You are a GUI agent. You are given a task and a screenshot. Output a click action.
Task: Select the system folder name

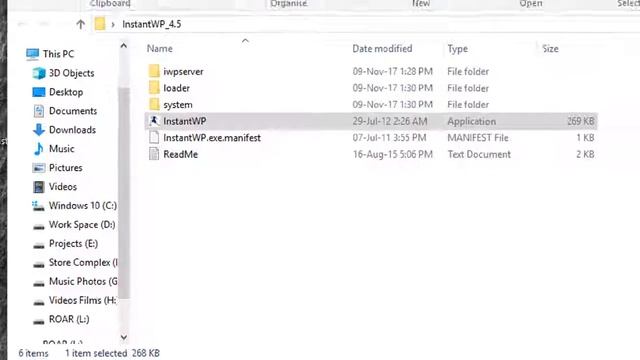(x=178, y=104)
